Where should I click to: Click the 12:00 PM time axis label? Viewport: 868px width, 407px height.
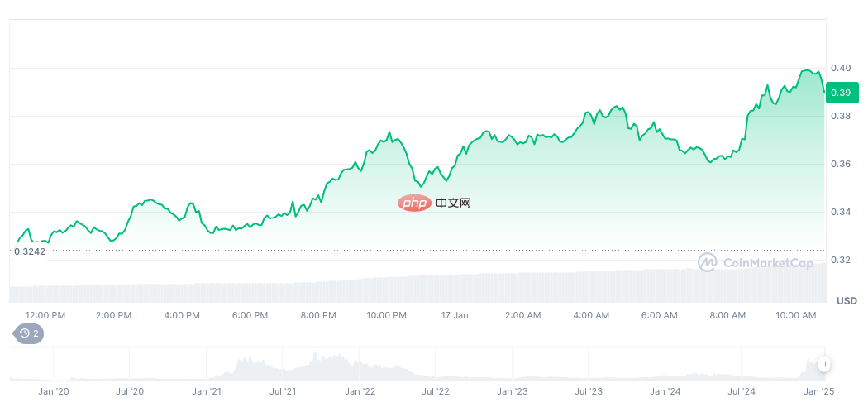[x=45, y=315]
